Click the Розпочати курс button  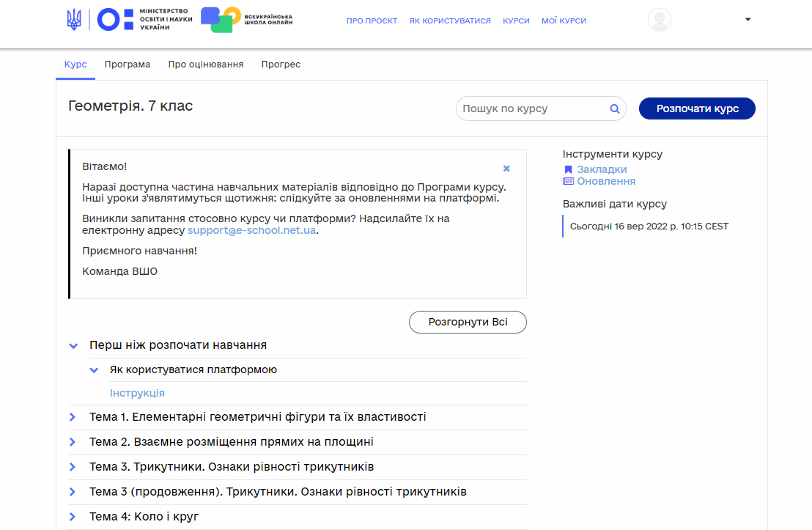[697, 108]
